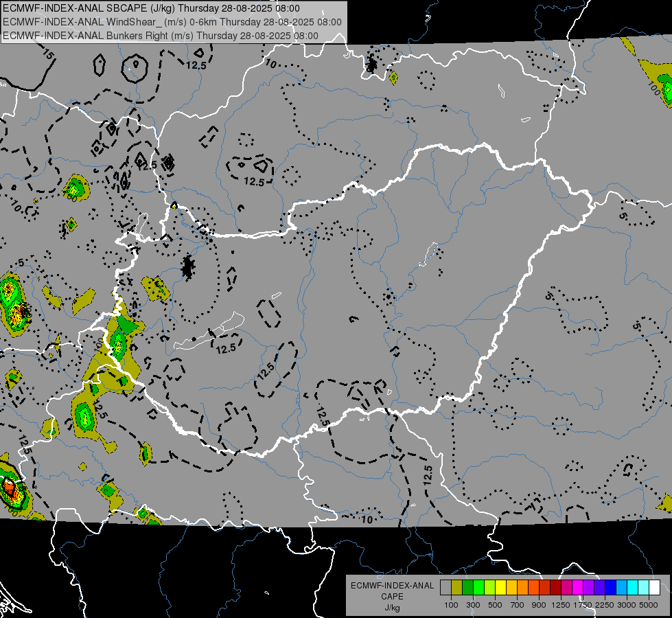Viewport: 672px width, 618px height.
Task: Select the white swatch ending the legend
Action: [x=654, y=588]
